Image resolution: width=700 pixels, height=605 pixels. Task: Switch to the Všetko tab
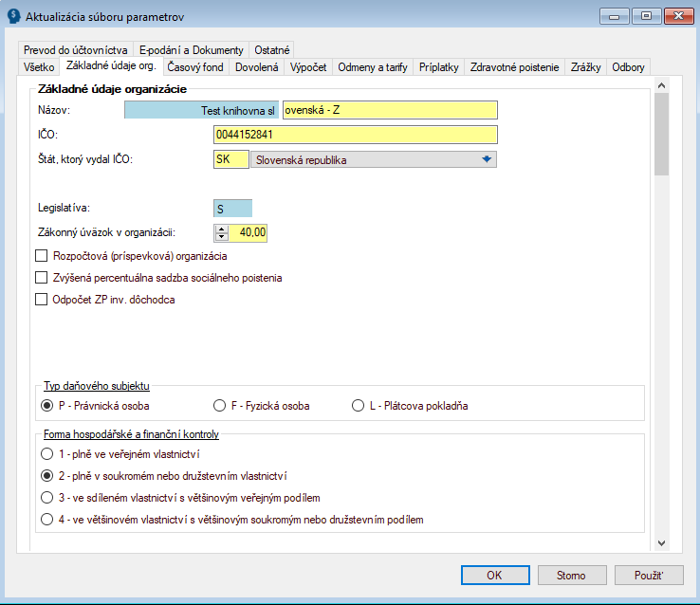click(x=39, y=67)
